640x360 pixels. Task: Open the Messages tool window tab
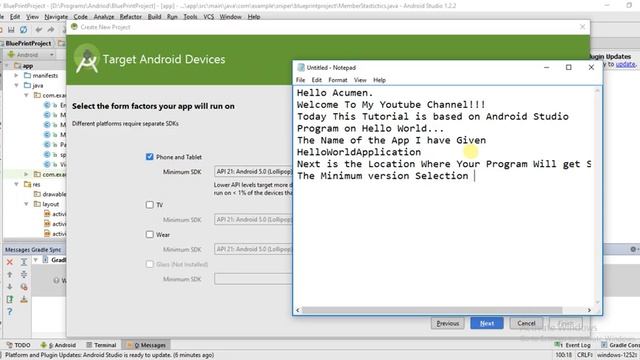click(x=147, y=345)
